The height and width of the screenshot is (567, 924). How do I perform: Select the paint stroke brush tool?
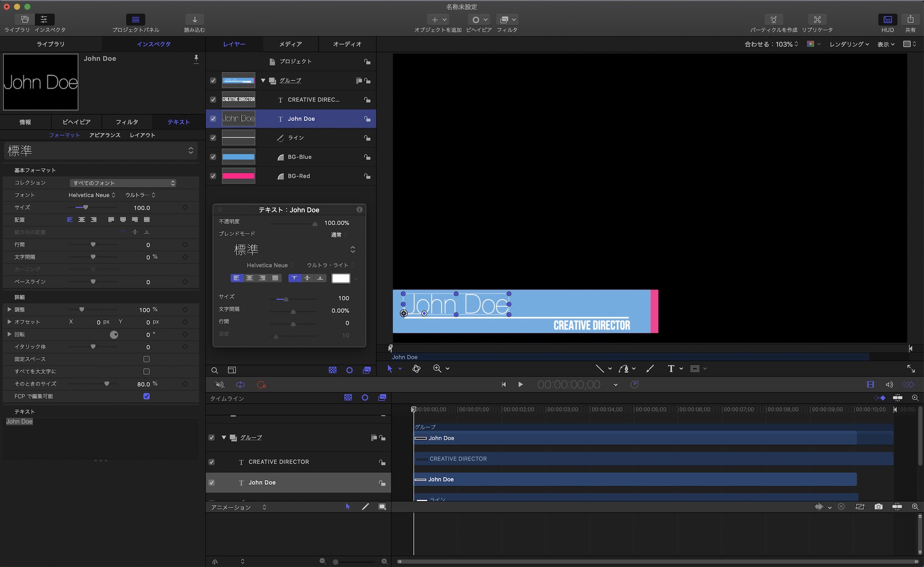650,368
